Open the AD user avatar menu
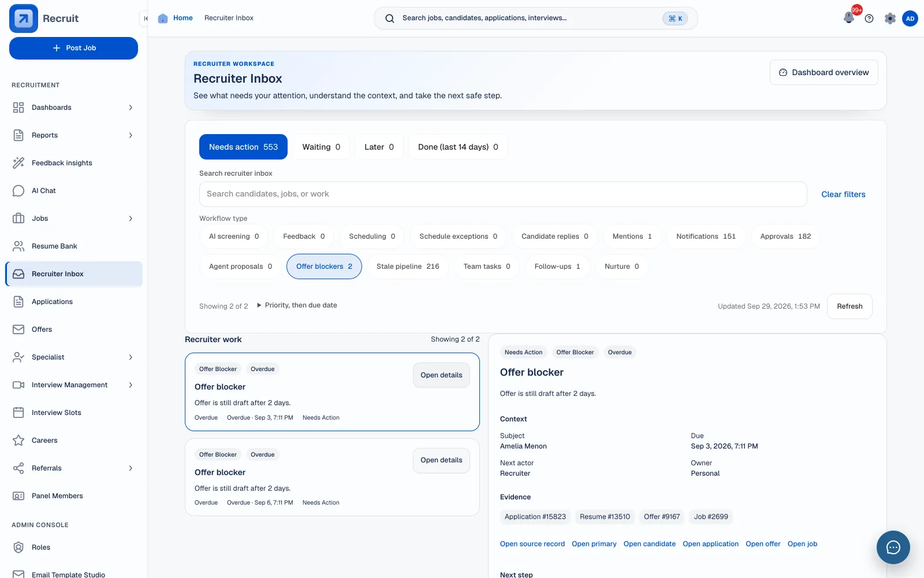This screenshot has width=924, height=578. point(910,18)
